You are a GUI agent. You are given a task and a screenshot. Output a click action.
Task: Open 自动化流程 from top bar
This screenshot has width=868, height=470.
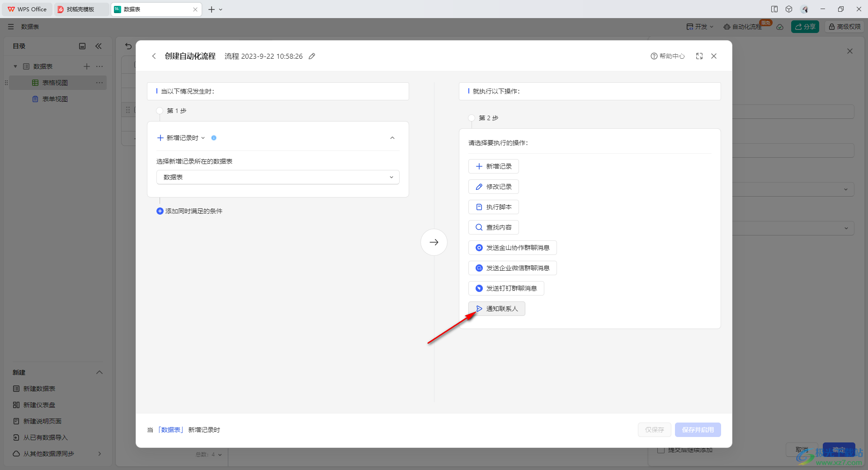(x=743, y=27)
